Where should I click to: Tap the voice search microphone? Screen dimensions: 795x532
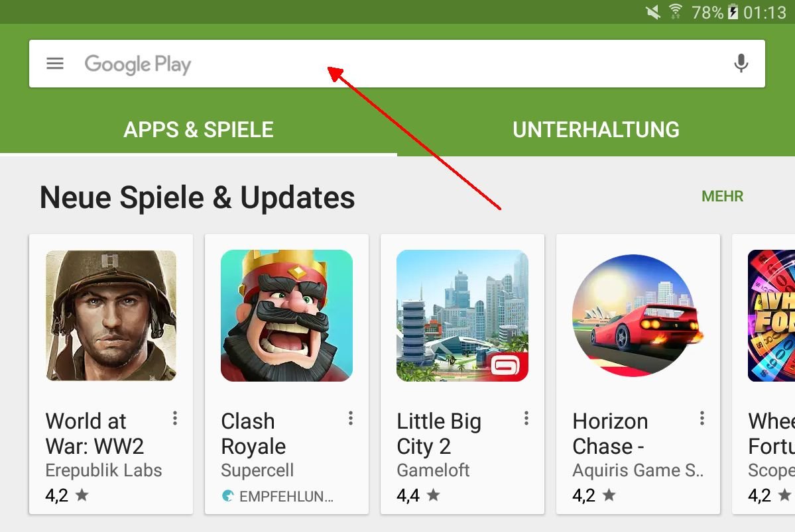[x=741, y=64]
